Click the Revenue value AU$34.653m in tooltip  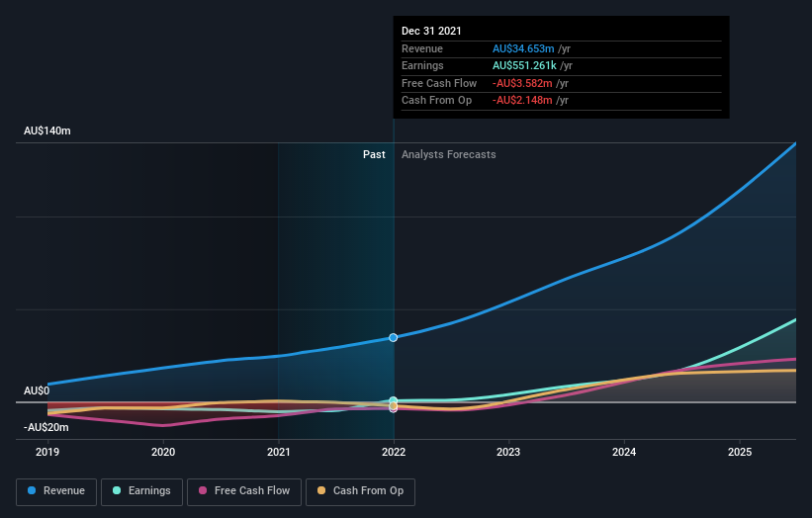click(x=523, y=48)
